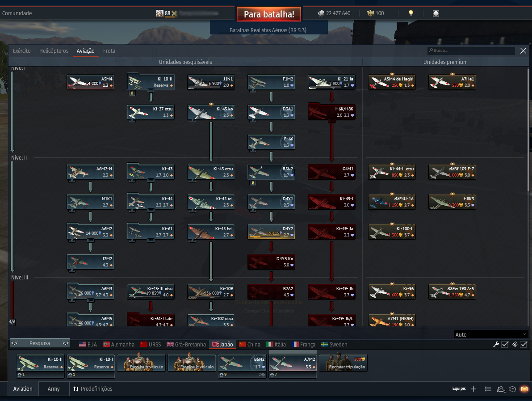Click the plus icon next to Equipe
This screenshot has width=532, height=401.
click(473, 389)
